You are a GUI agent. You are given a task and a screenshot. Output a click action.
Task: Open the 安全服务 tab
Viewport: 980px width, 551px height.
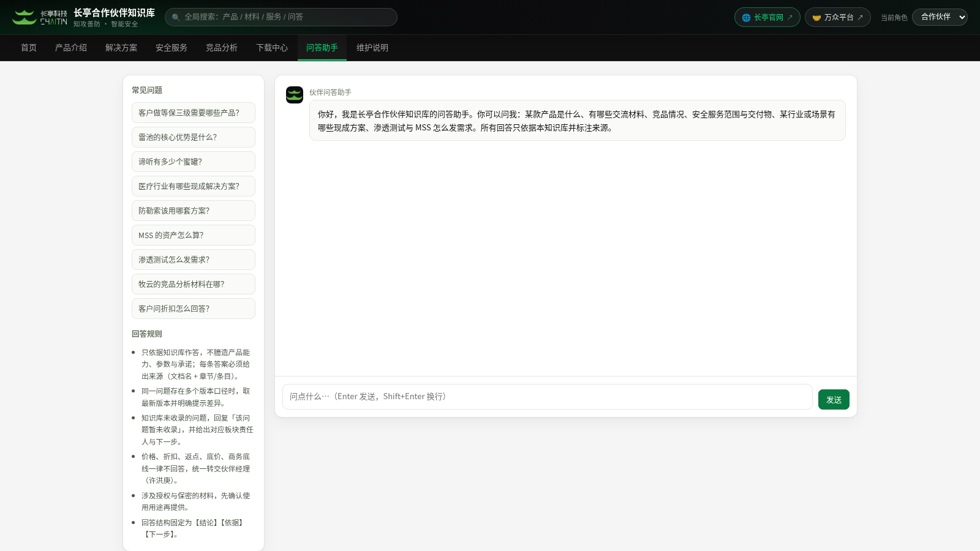[x=171, y=48]
